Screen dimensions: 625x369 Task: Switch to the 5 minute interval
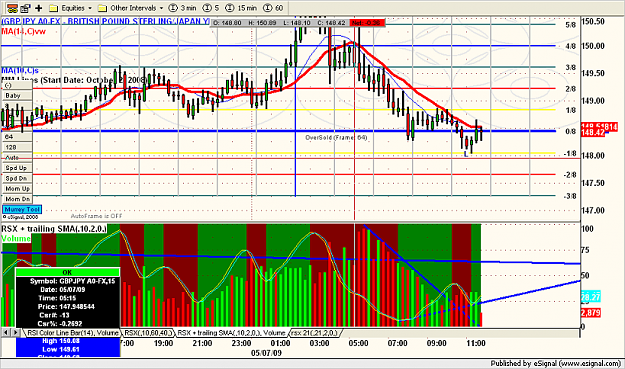(211, 8)
